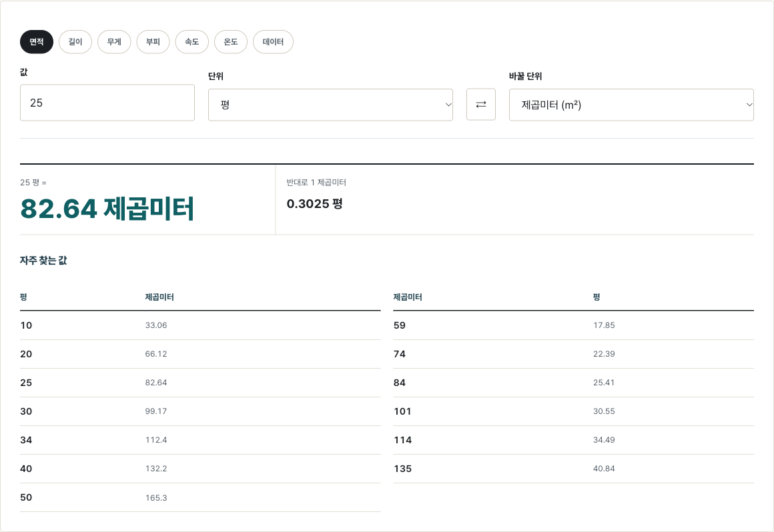Select the 59 제곱미터 row value
Image resolution: width=774 pixels, height=532 pixels.
point(399,325)
